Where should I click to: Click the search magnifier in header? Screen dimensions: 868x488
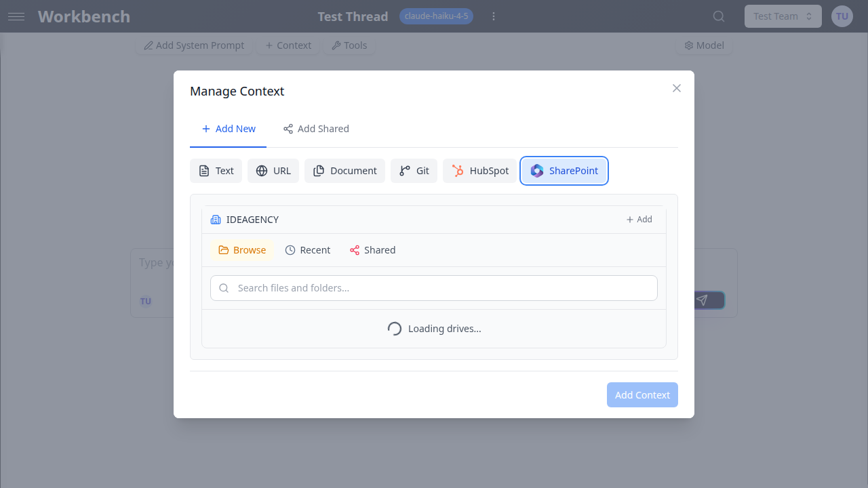(x=719, y=16)
